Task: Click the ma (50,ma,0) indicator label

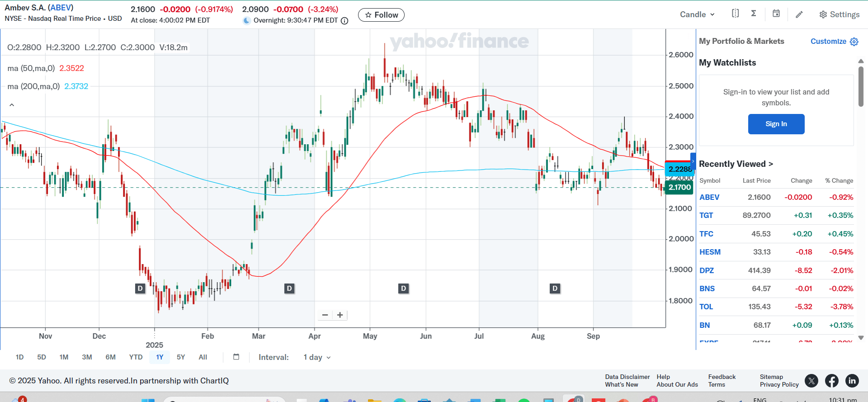Action: [31, 68]
